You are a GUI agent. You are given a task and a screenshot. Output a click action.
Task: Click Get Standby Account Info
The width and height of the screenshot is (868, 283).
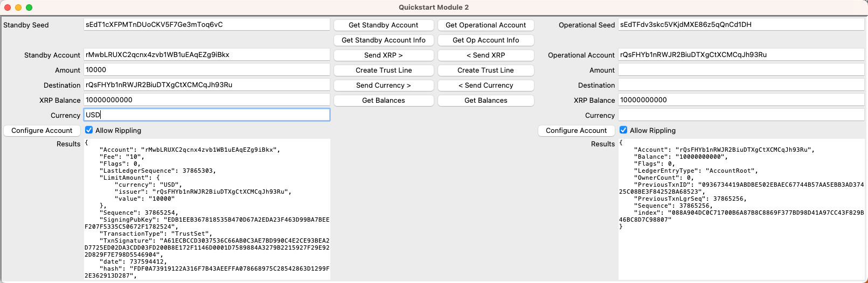pyautogui.click(x=383, y=40)
